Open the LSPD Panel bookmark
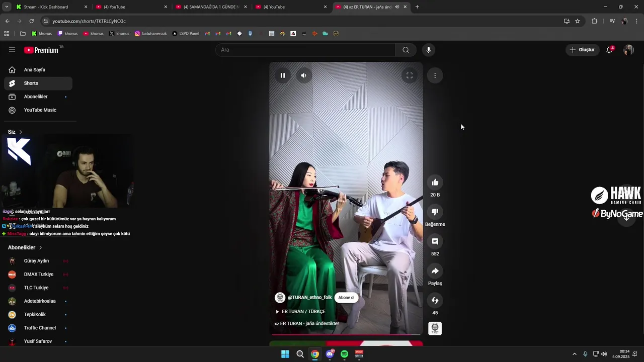This screenshot has height=362, width=644. click(x=186, y=34)
